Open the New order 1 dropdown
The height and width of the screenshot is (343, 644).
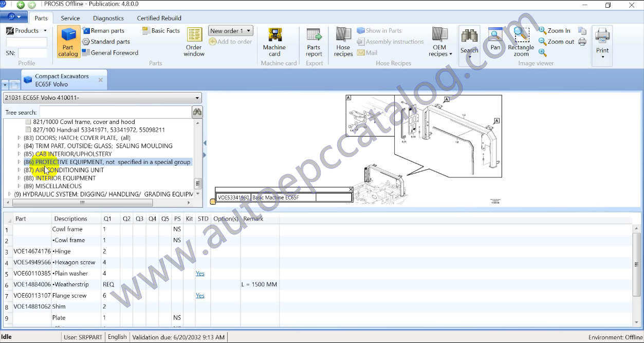tap(230, 31)
